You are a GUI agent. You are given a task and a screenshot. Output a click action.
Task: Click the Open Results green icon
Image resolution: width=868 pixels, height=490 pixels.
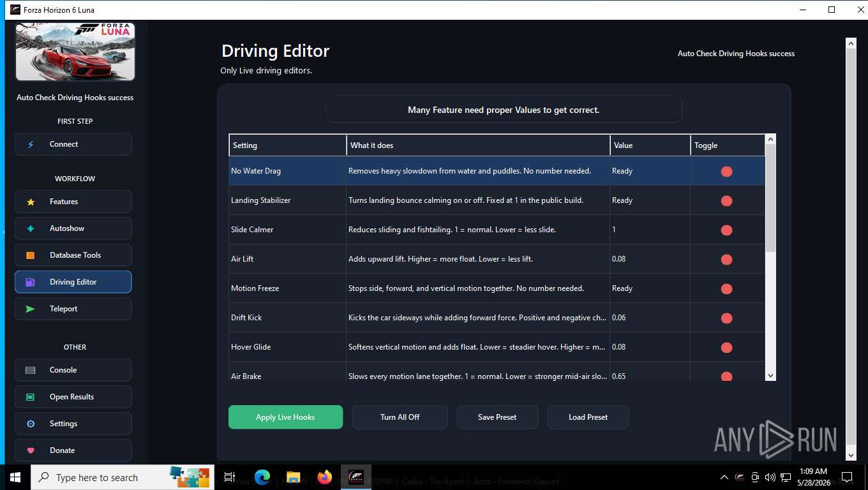[31, 397]
